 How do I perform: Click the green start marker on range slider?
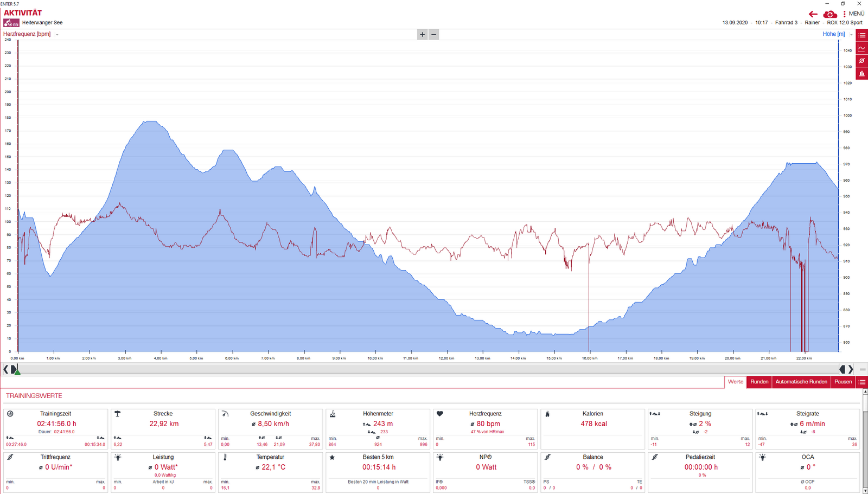pos(17,371)
